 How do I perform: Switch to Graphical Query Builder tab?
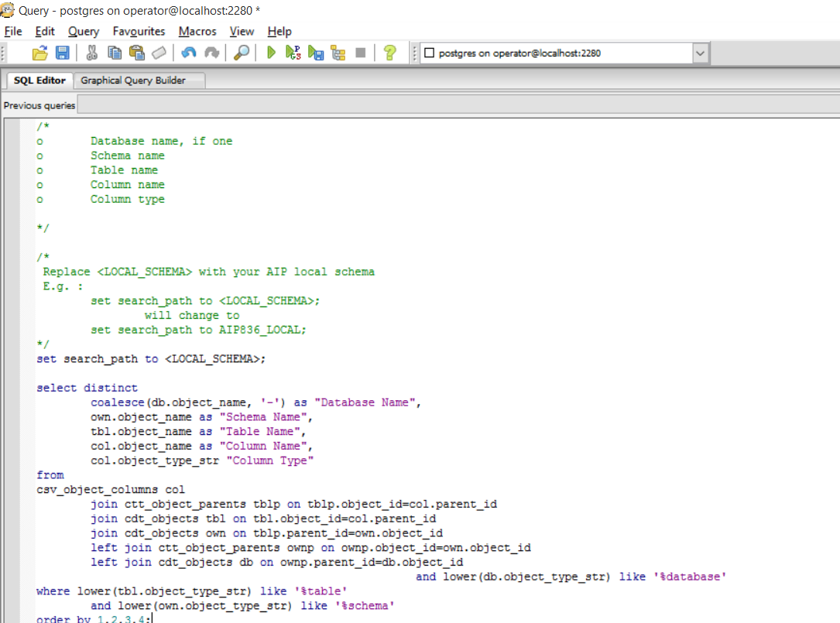(133, 80)
